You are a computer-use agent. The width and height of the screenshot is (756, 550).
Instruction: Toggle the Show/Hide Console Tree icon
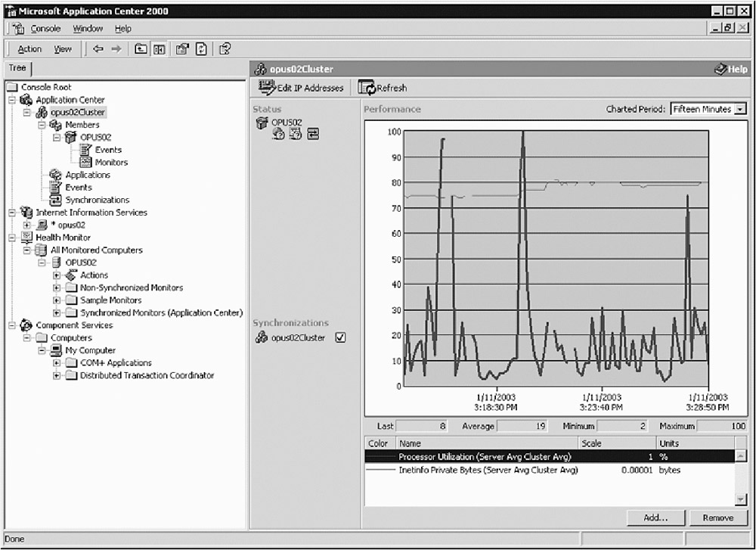pyautogui.click(x=160, y=49)
